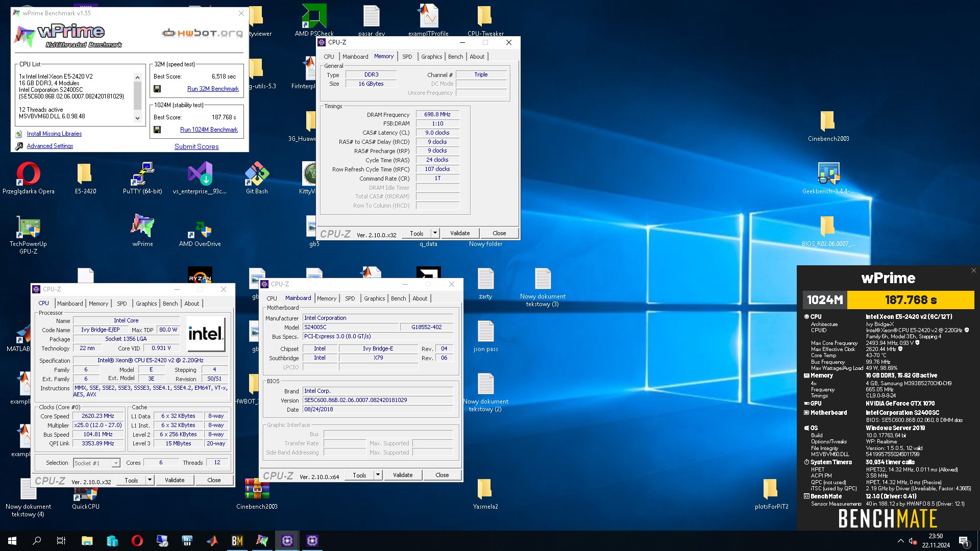This screenshot has height=551, width=980.
Task: Open the notification center icon
Action: pos(964,541)
